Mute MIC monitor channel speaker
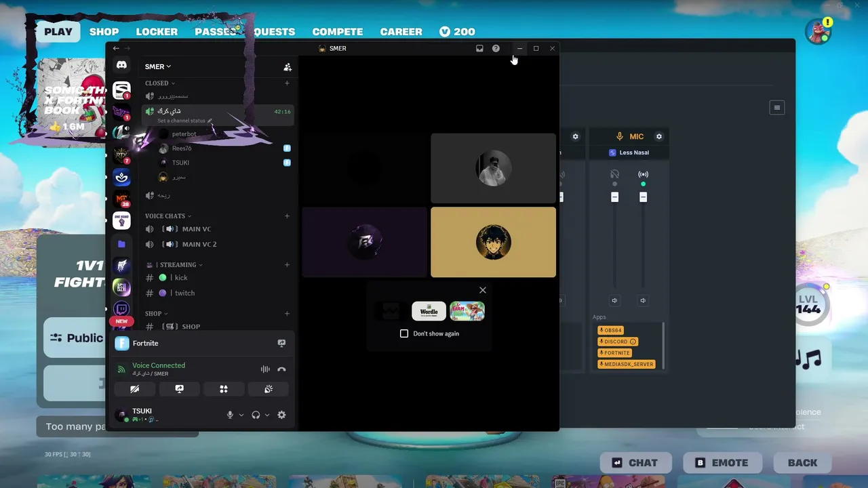The width and height of the screenshot is (868, 488). tap(614, 300)
